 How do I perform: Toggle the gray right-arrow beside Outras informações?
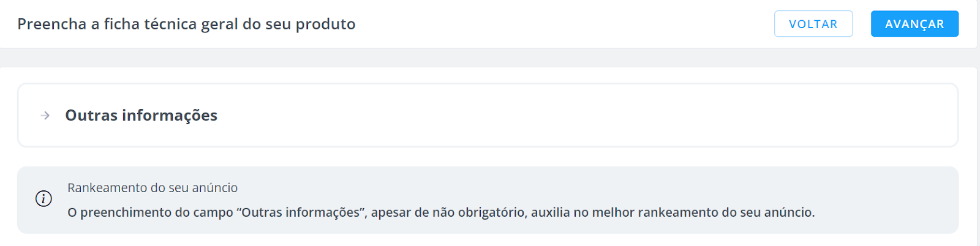45,115
